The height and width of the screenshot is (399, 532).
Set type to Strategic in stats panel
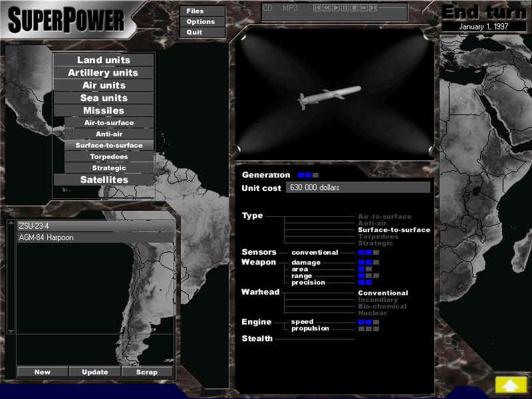(375, 243)
